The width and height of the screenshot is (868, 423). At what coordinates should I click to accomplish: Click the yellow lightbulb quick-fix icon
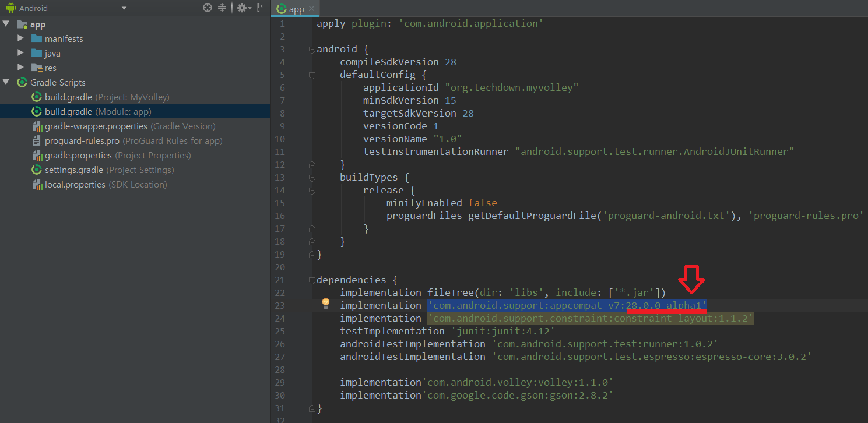coord(326,303)
